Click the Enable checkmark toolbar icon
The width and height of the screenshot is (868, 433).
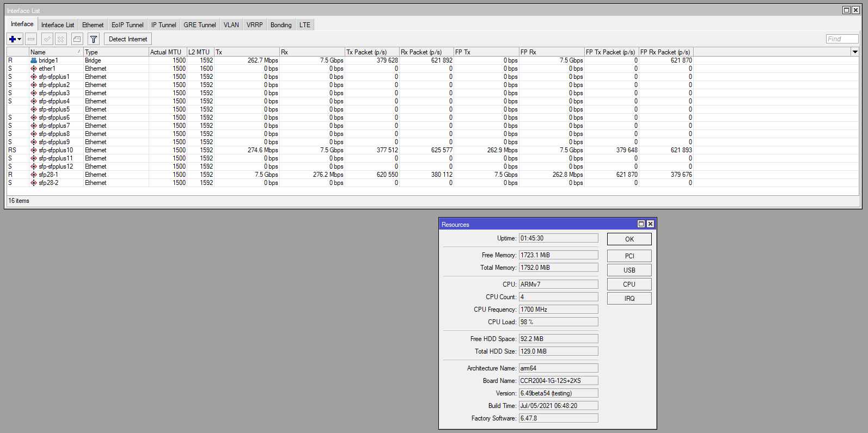pyautogui.click(x=47, y=39)
